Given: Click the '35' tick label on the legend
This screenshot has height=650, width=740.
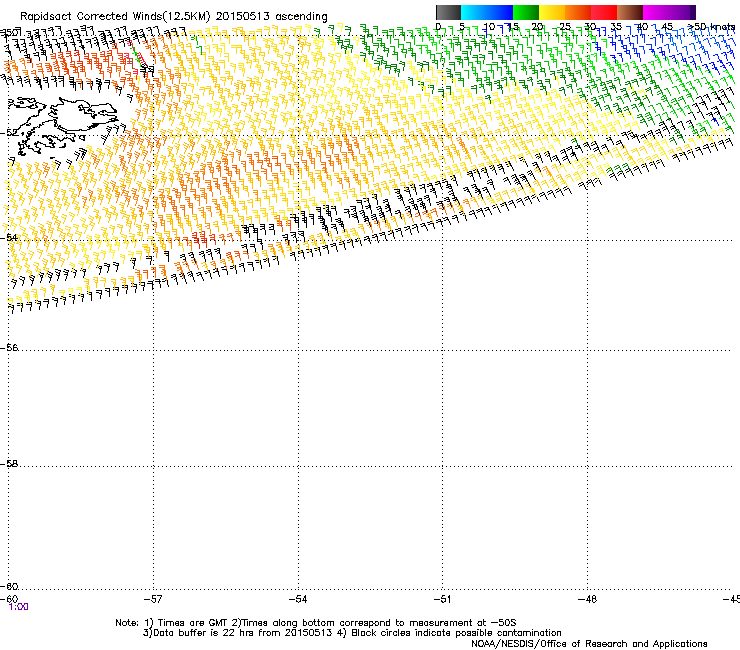Looking at the screenshot, I should 616,27.
